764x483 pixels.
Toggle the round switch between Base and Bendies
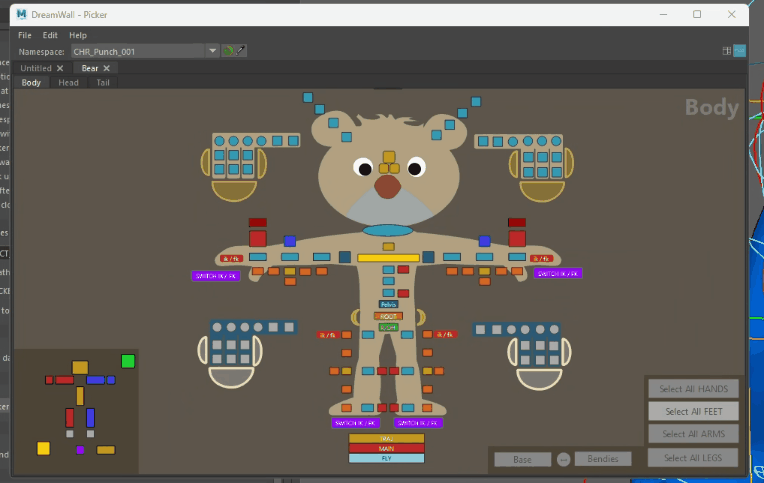coord(563,459)
